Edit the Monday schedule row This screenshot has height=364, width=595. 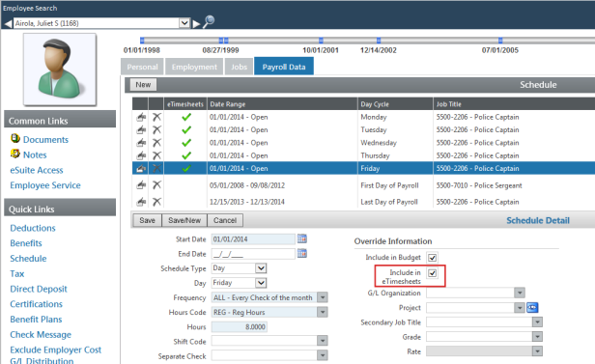coord(141,117)
